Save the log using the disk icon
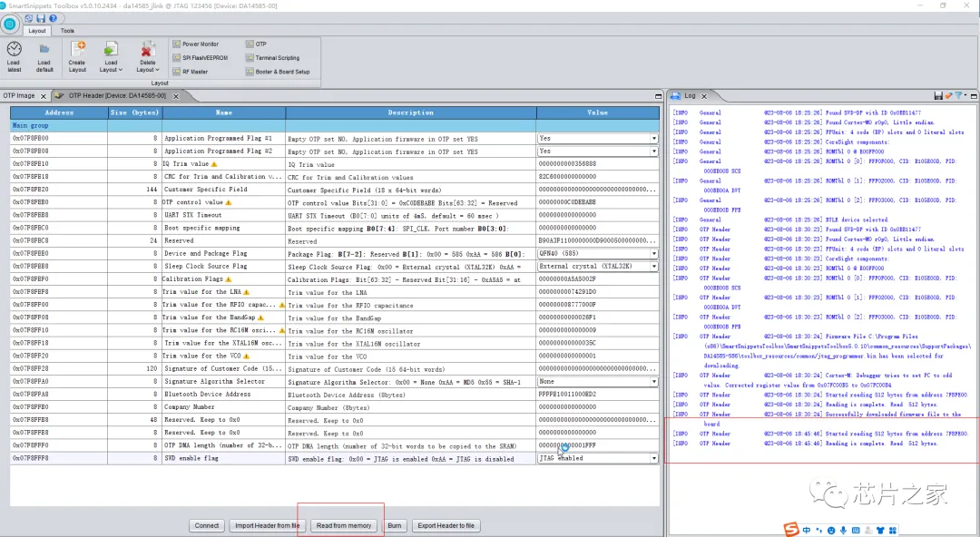 938,95
